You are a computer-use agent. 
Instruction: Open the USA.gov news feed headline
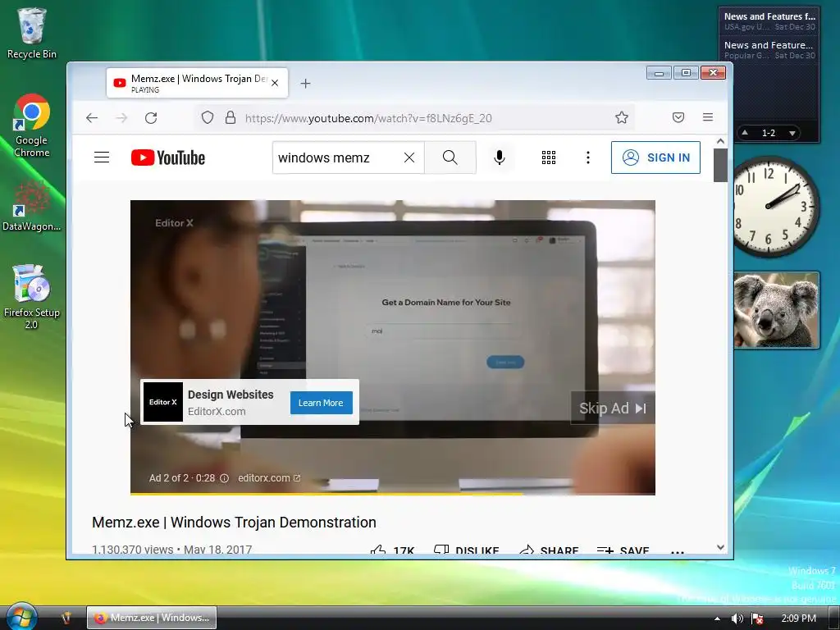[x=769, y=21]
